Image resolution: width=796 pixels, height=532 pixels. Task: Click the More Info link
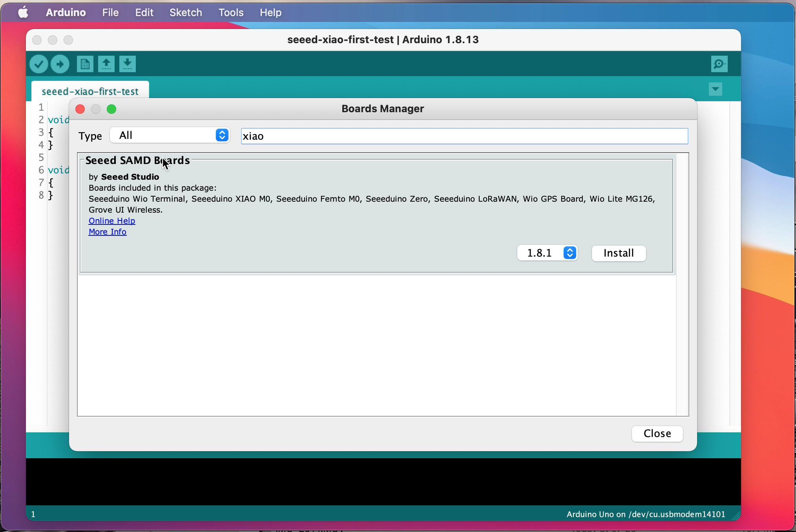107,232
